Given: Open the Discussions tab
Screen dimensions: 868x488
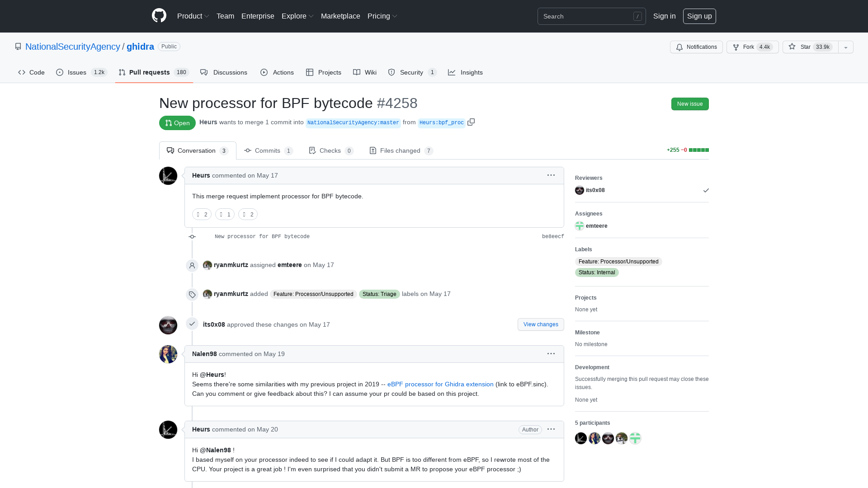Looking at the screenshot, I should pos(224,72).
